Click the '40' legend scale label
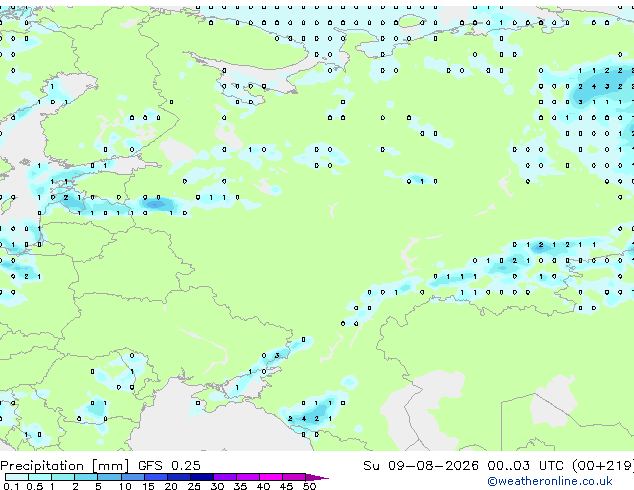The height and width of the screenshot is (490, 634). [263, 486]
